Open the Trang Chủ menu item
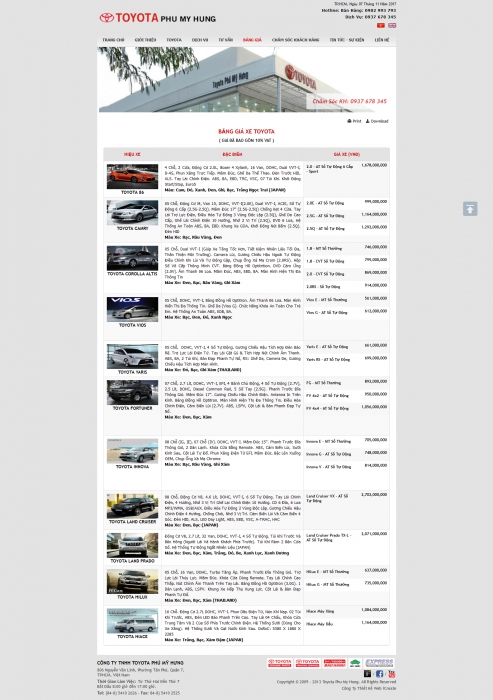 113,40
